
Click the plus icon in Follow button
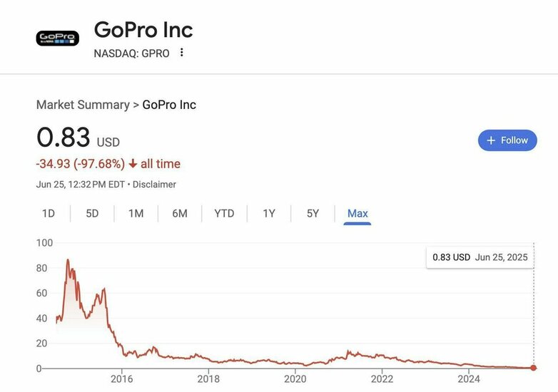click(491, 140)
